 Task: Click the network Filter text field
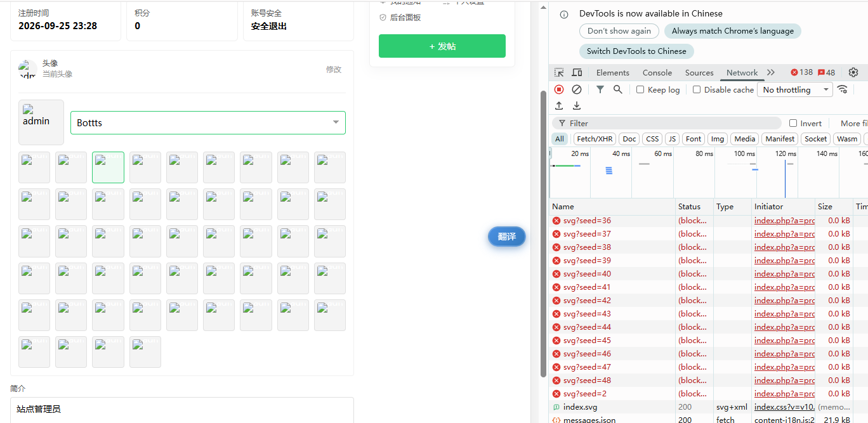[667, 123]
